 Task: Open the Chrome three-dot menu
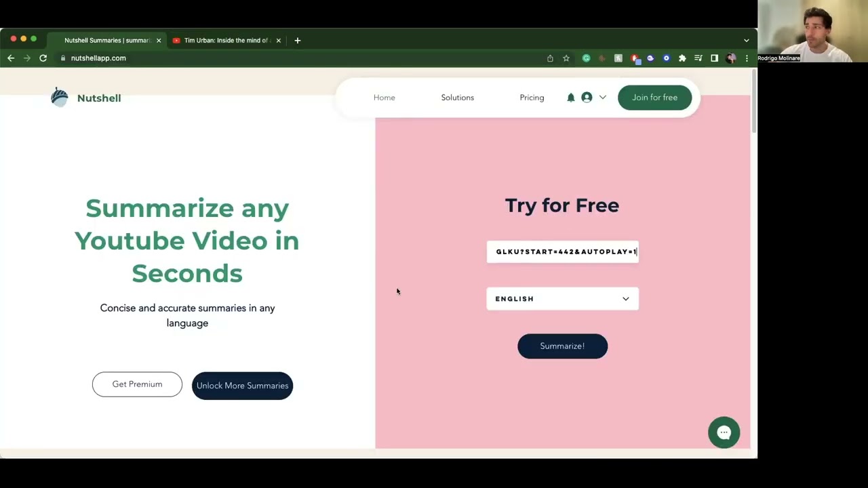click(x=747, y=58)
